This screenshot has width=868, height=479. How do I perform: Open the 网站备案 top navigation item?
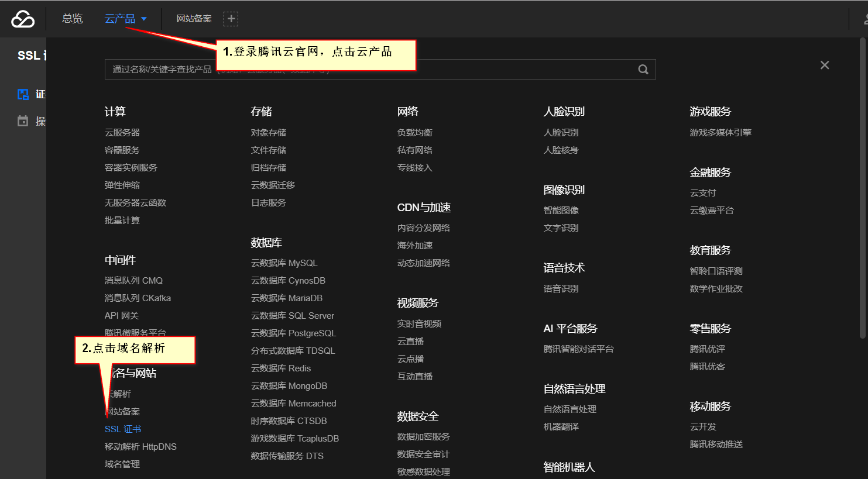(x=194, y=19)
